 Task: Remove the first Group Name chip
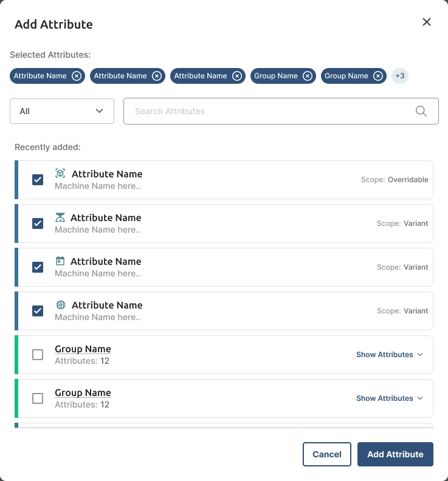tap(308, 76)
